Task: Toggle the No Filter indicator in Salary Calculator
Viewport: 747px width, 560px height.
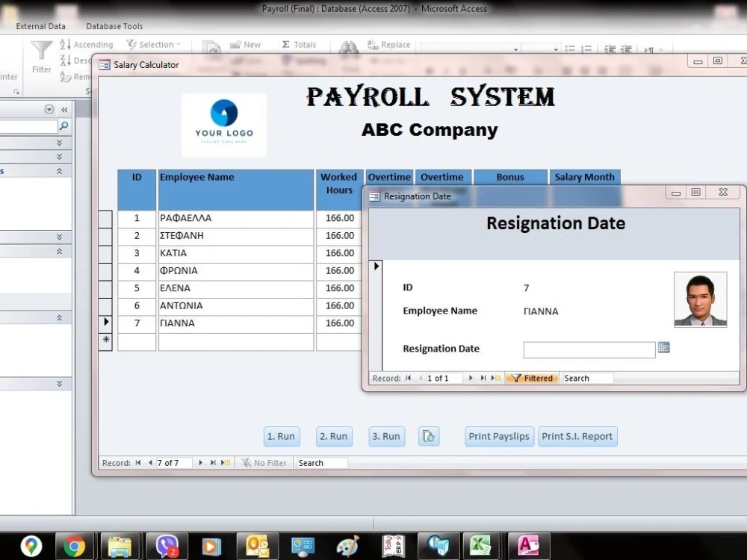Action: point(264,462)
